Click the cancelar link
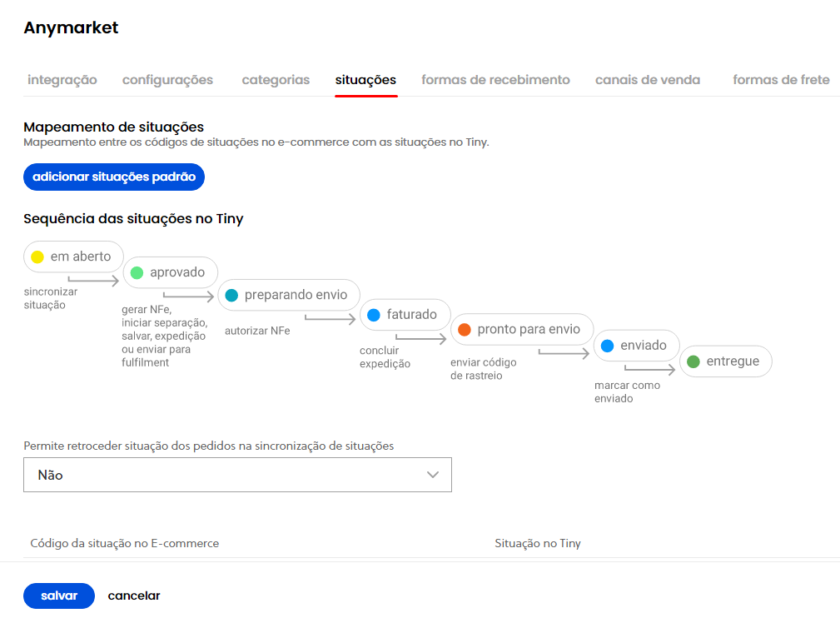This screenshot has height=618, width=840. pos(134,596)
